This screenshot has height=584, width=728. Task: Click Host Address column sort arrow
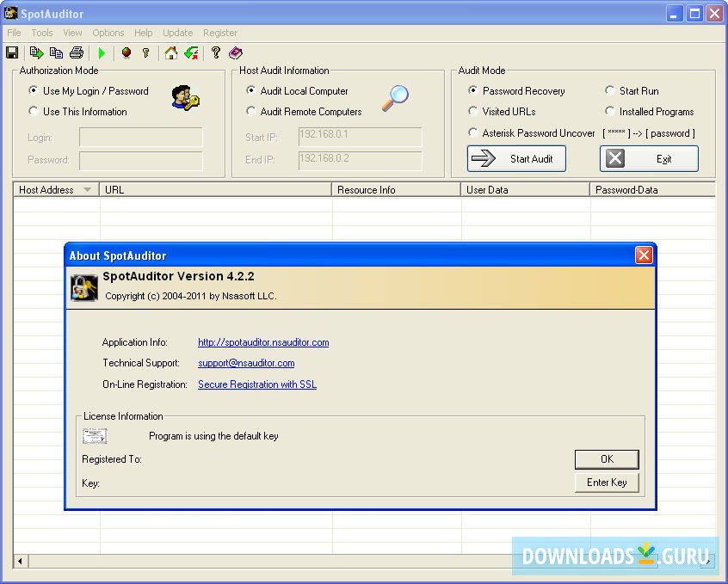point(87,190)
